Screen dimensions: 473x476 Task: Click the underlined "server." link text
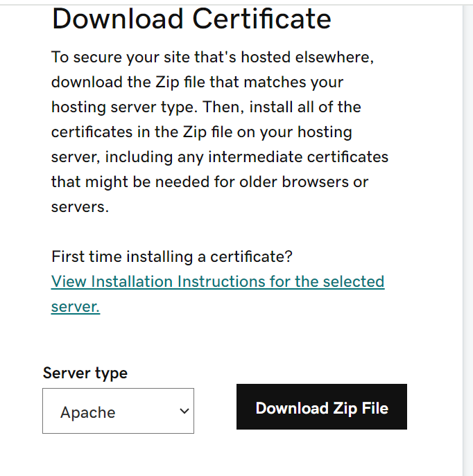click(76, 306)
